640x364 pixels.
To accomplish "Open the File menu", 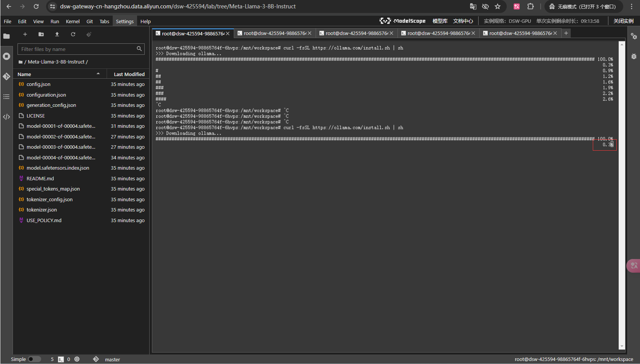I will coord(8,21).
